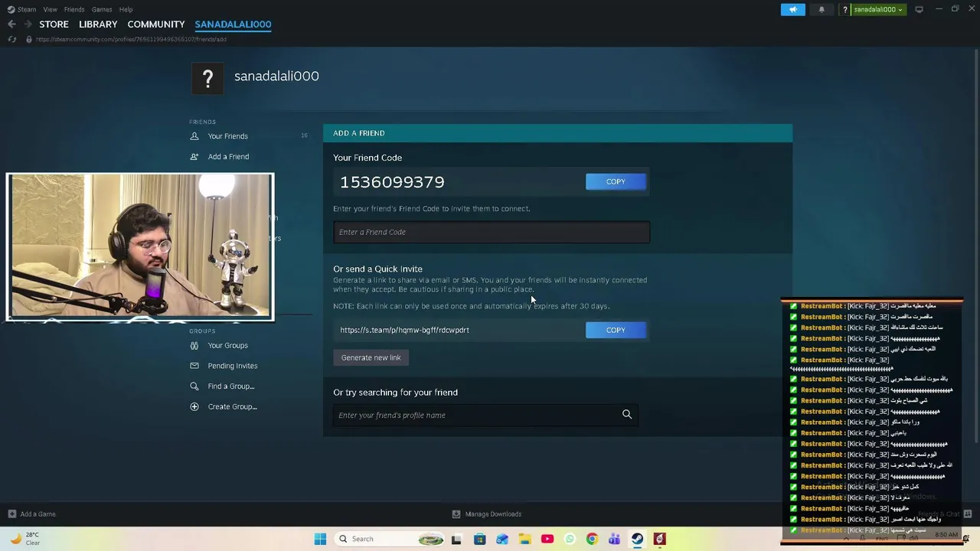Open the View menu
Viewport: 980px width, 551px height.
click(50, 9)
